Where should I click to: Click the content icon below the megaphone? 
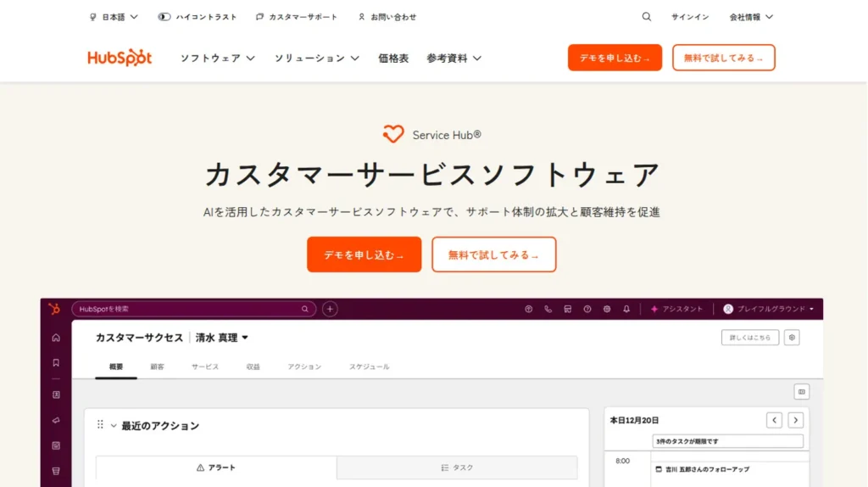(56, 445)
